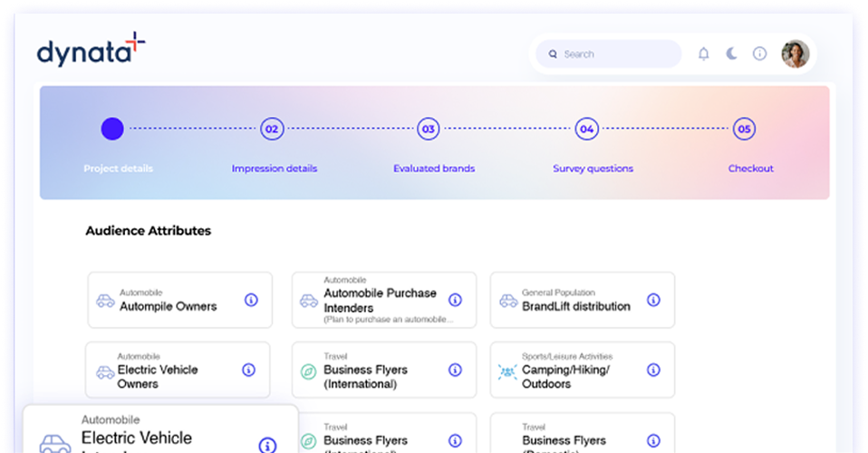Show info for Automobile Owners
Screen dimensions: 868x453
click(x=251, y=300)
